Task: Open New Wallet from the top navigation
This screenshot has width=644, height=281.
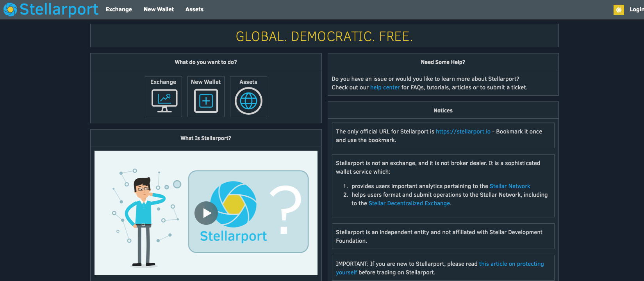Action: [159, 9]
